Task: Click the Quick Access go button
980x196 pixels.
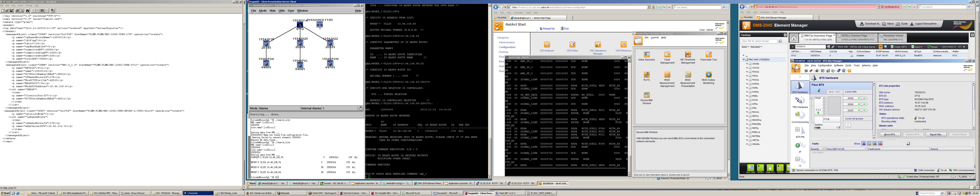Action: 780,41
